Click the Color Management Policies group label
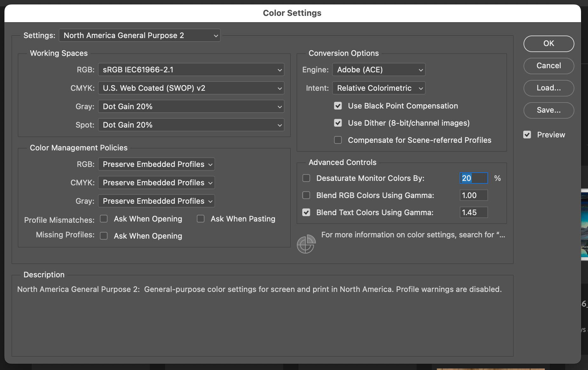Viewport: 588px width, 370px height. tap(79, 148)
